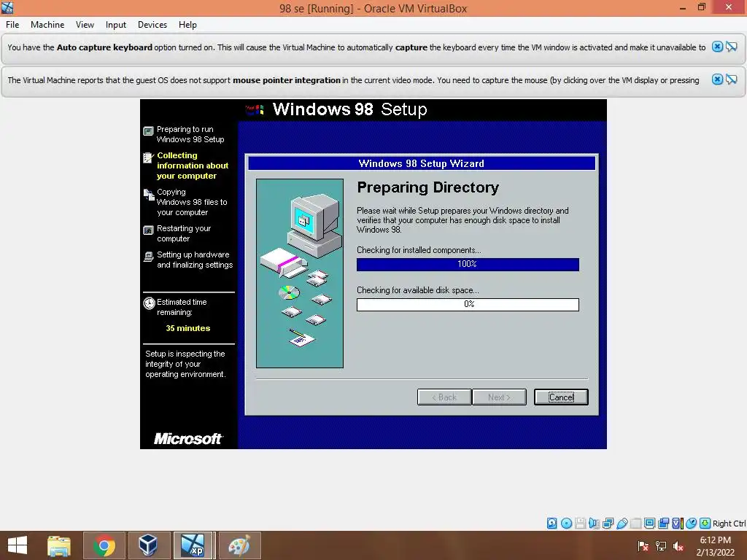Click the computer illustration in the wizard
The height and width of the screenshot is (560, 747).
[x=300, y=273]
